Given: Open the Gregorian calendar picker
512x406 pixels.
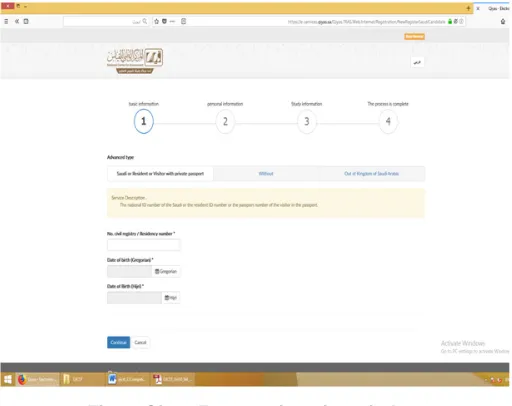Looking at the screenshot, I should click(x=166, y=271).
